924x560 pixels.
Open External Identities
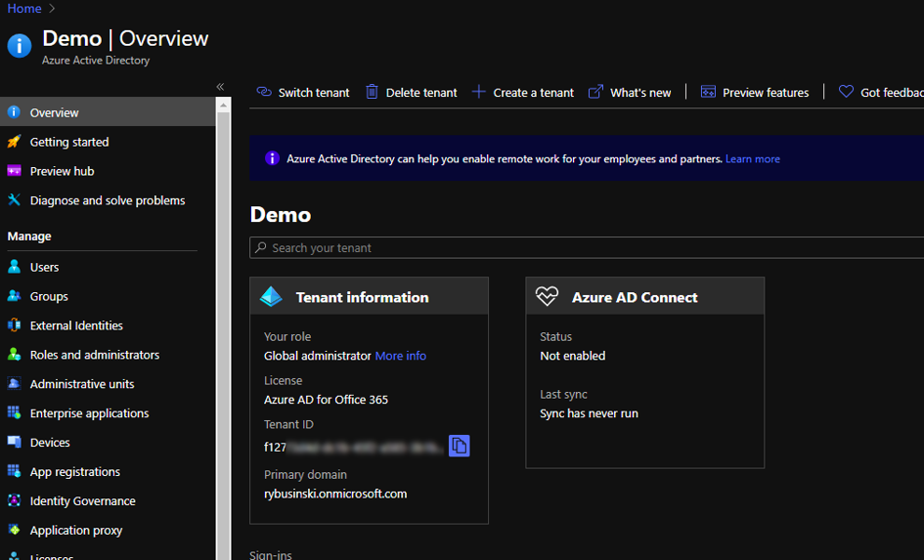(76, 325)
